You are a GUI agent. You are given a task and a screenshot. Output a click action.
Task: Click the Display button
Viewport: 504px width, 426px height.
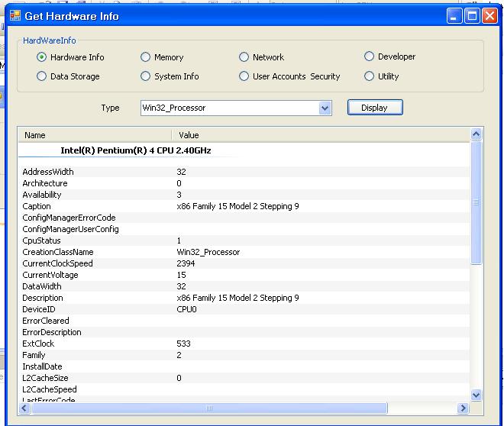click(375, 108)
